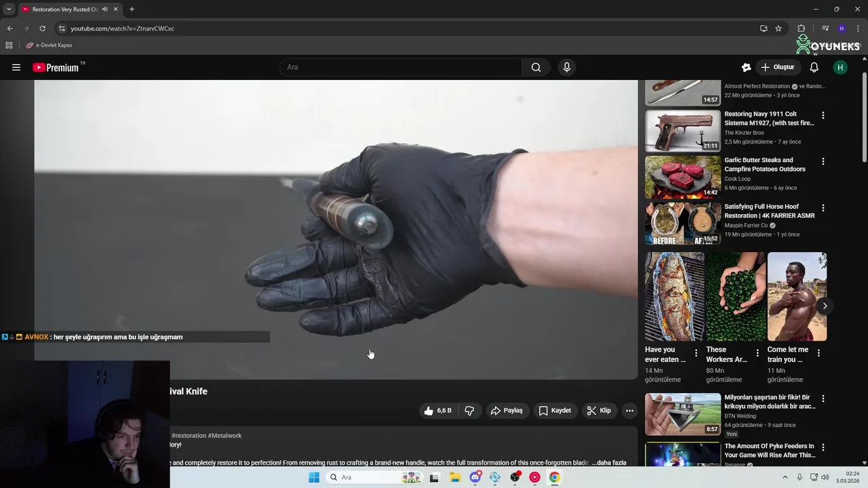The width and height of the screenshot is (868, 488).
Task: Click Maupin Farrier Co channel name
Action: point(746,226)
